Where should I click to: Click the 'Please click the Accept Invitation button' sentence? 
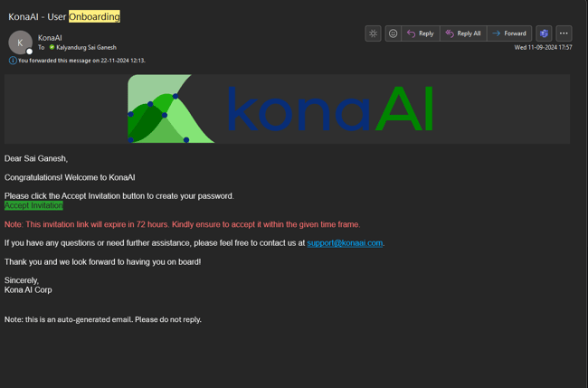coord(119,196)
